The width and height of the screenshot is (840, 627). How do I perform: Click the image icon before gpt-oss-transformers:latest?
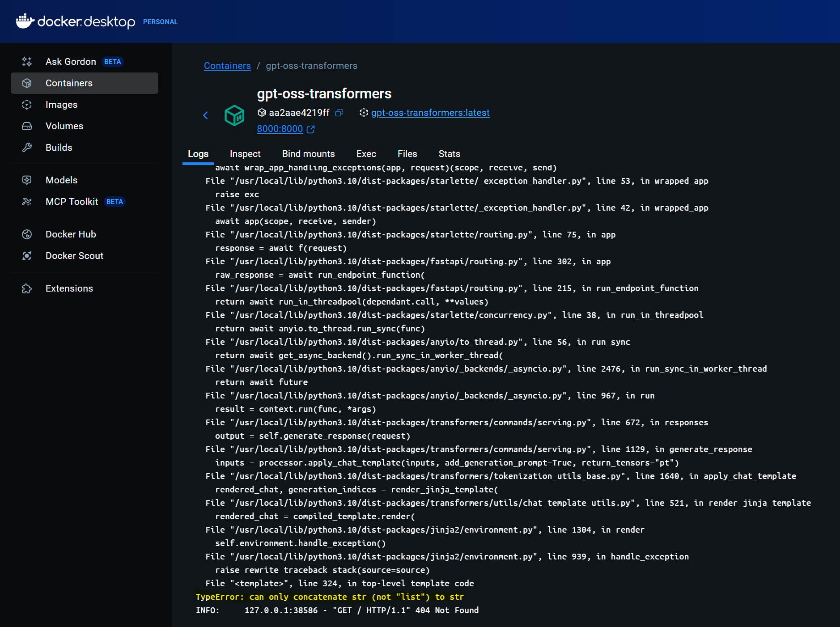364,113
